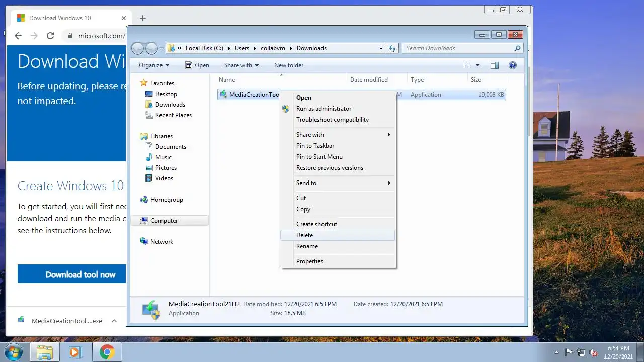Expand address bar history dropdown arrow

tap(381, 48)
